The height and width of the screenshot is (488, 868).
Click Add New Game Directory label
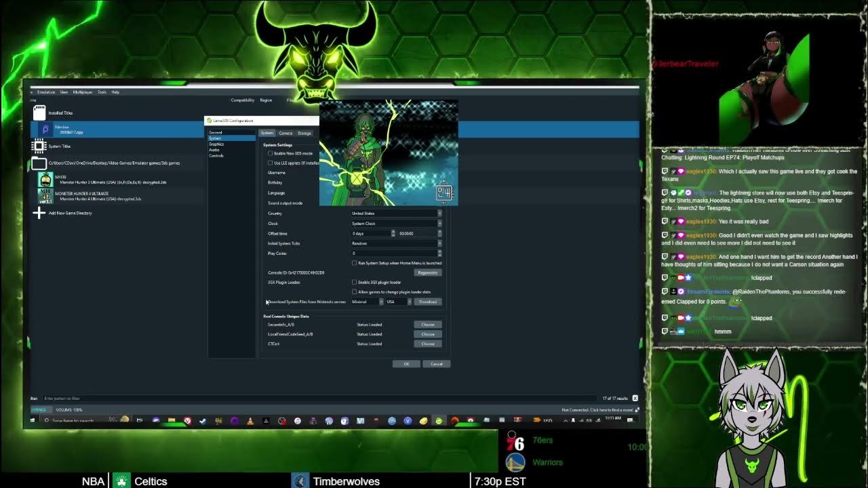[70, 213]
